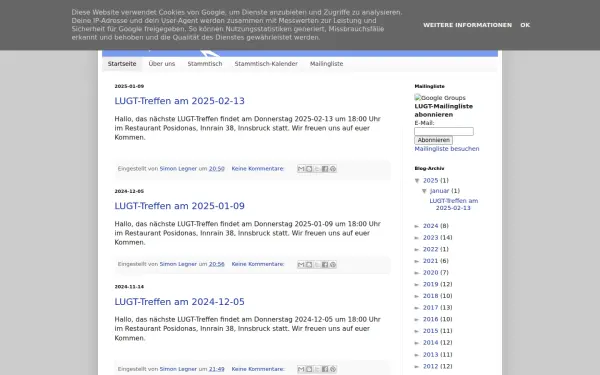Share 2025-02-13 post on Facebook icon

click(x=325, y=169)
